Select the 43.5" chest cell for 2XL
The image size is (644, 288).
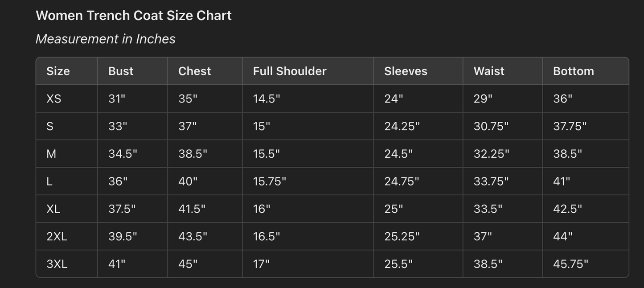(x=193, y=237)
